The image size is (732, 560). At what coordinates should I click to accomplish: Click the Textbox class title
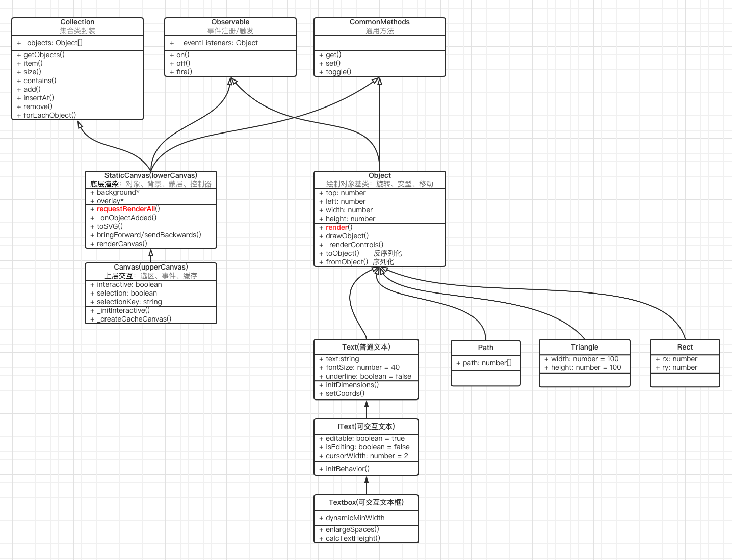click(x=366, y=502)
